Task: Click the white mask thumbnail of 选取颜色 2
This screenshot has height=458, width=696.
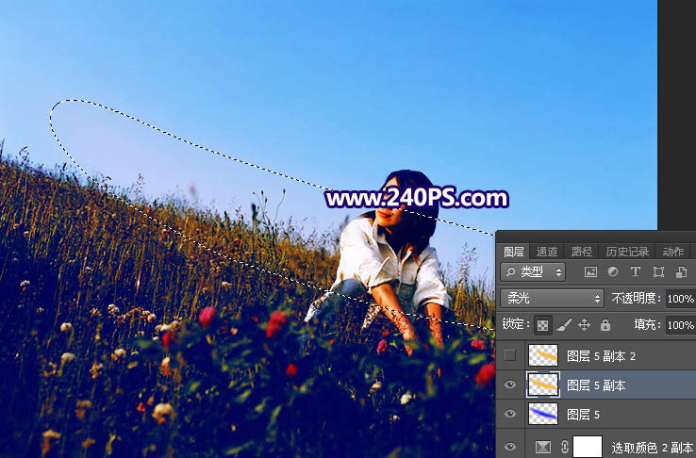Action: tap(587, 447)
